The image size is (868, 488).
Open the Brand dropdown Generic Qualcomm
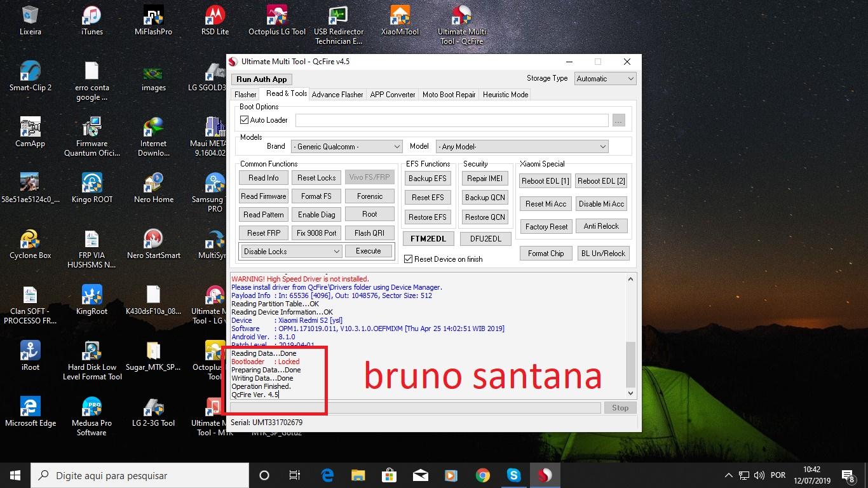[x=347, y=147]
